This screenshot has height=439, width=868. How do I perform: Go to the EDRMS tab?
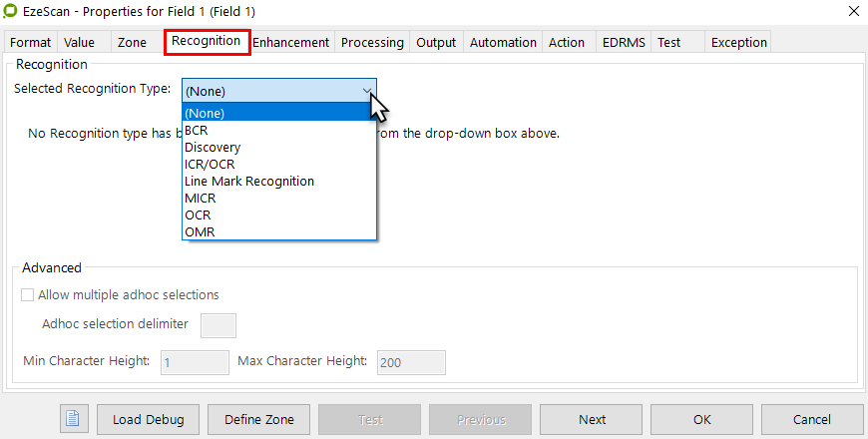(624, 42)
